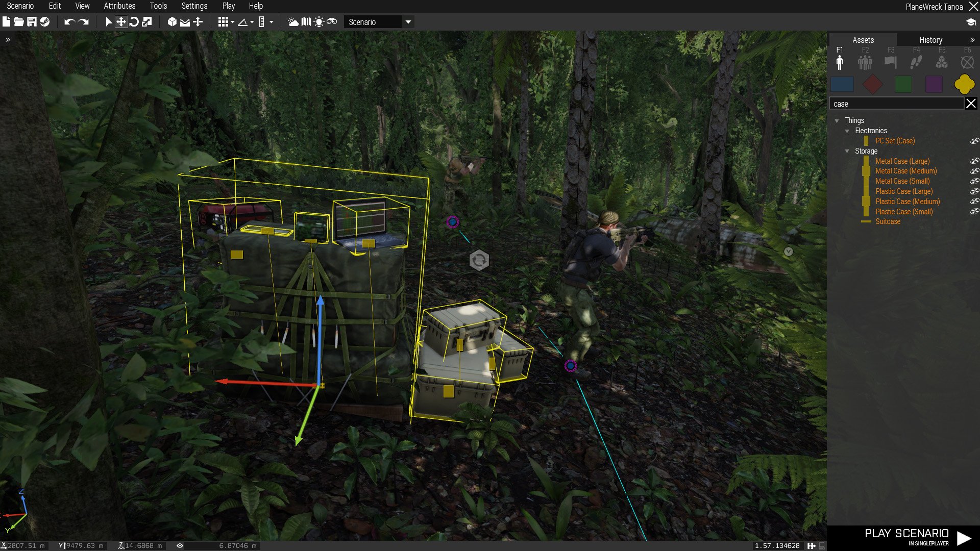Viewport: 980px width, 551px height.
Task: Collapse the Electronics subcategory
Action: point(847,131)
